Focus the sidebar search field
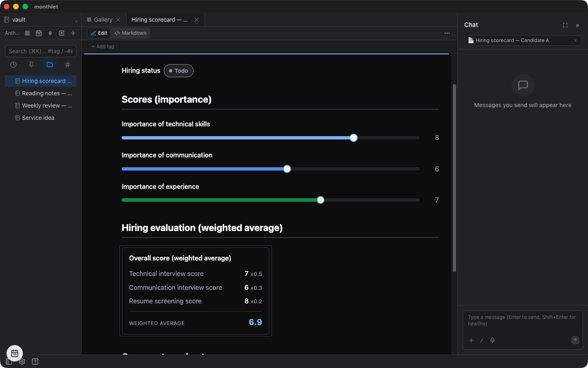The height and width of the screenshot is (368, 588). tap(40, 51)
